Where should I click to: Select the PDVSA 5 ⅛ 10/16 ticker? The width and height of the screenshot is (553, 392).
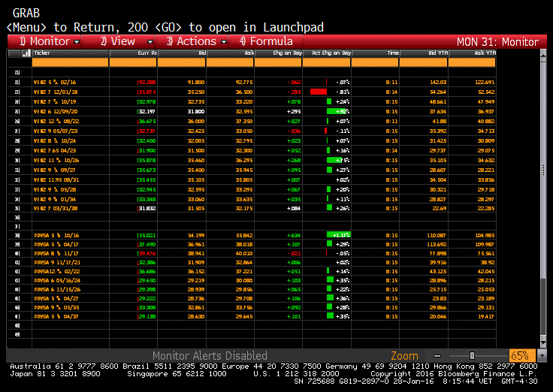[x=56, y=235]
